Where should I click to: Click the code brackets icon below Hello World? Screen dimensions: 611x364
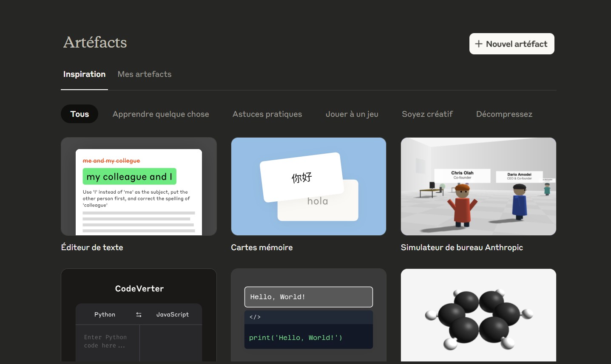[255, 317]
